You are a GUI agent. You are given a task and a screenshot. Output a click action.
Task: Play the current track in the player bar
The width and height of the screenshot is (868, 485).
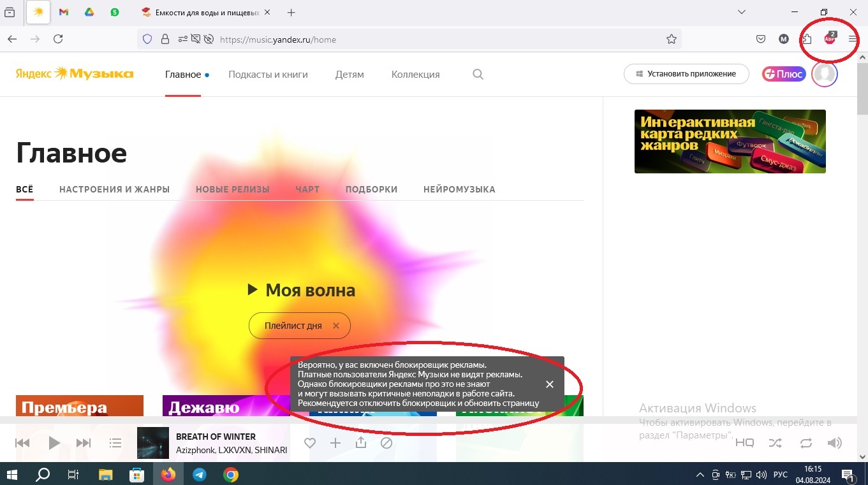click(x=54, y=443)
